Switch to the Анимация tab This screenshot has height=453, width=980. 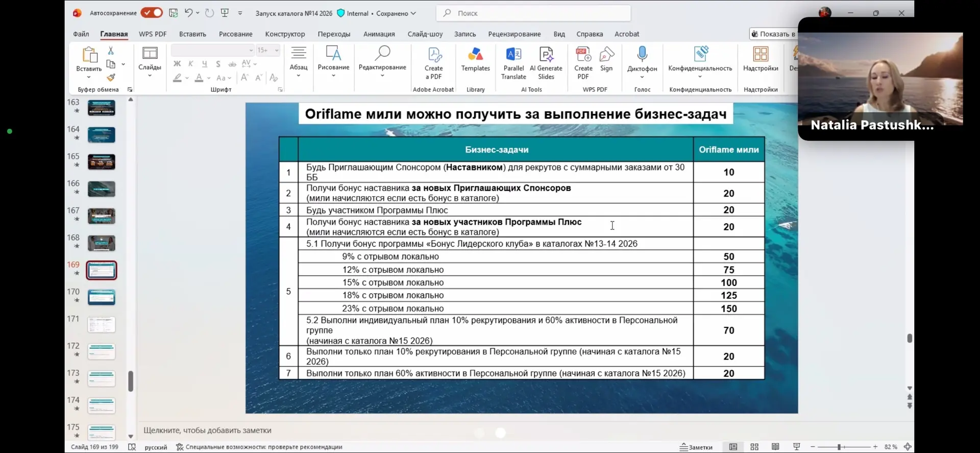[379, 34]
